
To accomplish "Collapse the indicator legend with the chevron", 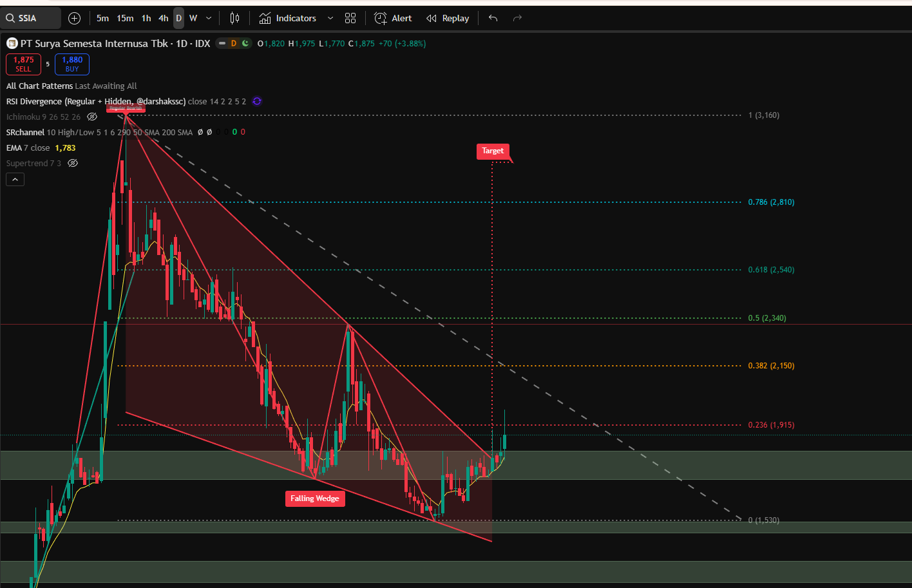I will coord(15,179).
